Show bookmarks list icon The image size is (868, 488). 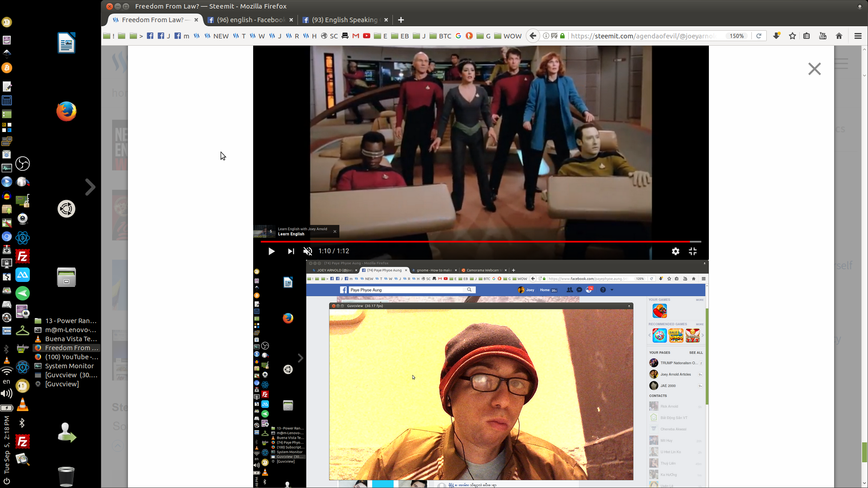(807, 36)
